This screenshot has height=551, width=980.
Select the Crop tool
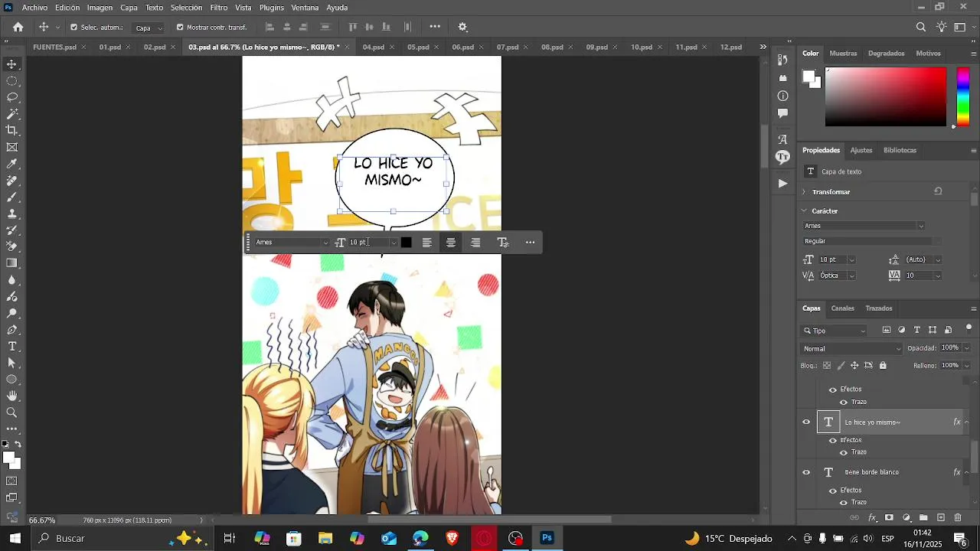pos(12,131)
